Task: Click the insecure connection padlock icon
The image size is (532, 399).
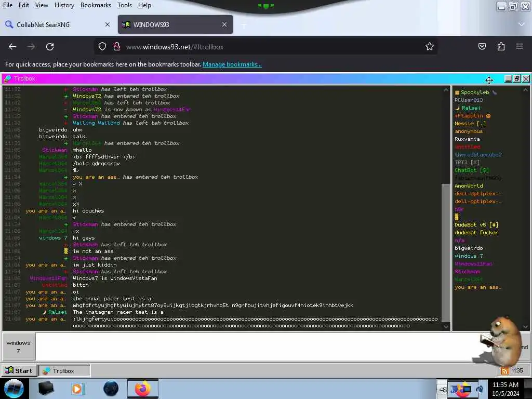Action: click(117, 46)
